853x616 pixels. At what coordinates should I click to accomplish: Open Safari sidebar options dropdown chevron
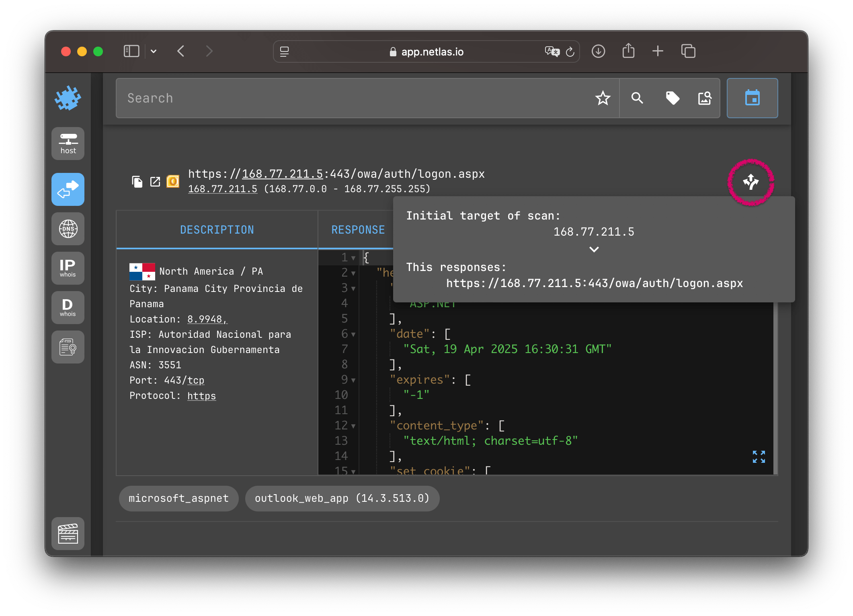154,51
